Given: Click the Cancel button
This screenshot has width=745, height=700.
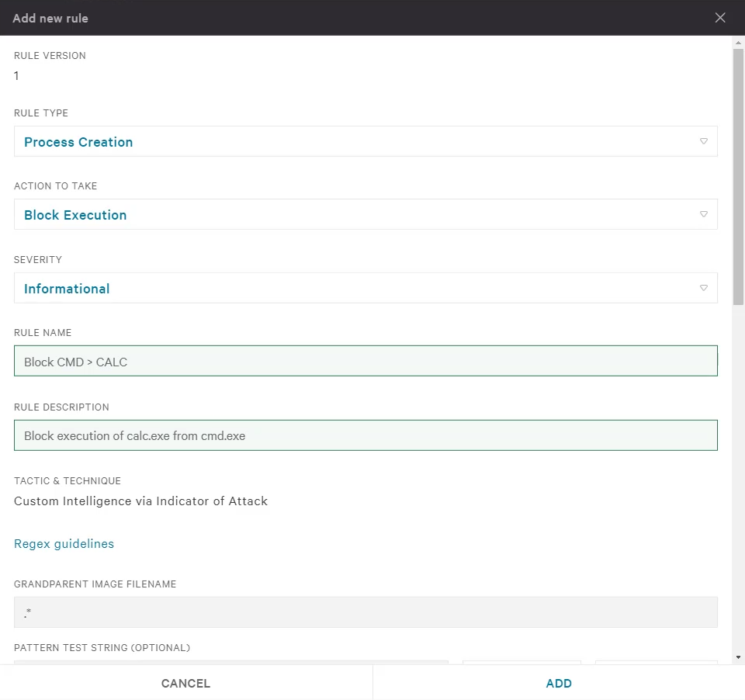Looking at the screenshot, I should (x=185, y=683).
